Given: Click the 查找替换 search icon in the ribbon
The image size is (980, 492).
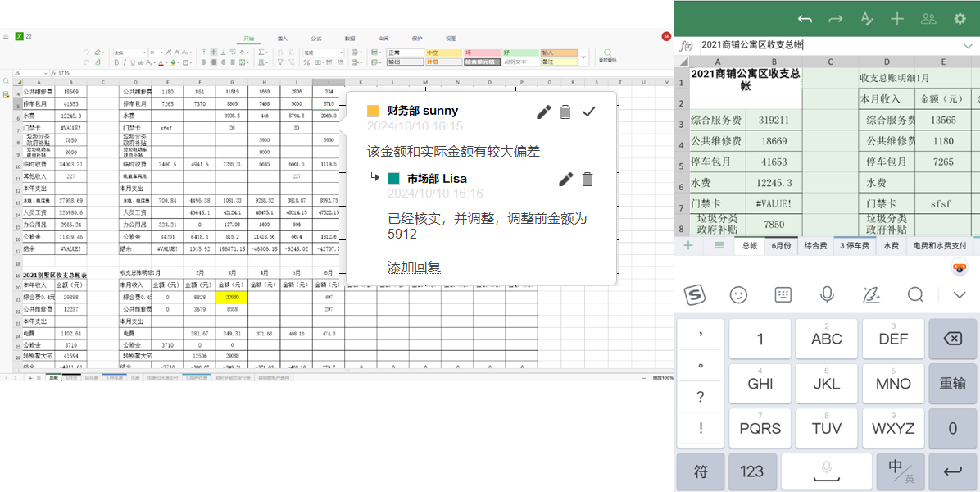Looking at the screenshot, I should click(607, 56).
